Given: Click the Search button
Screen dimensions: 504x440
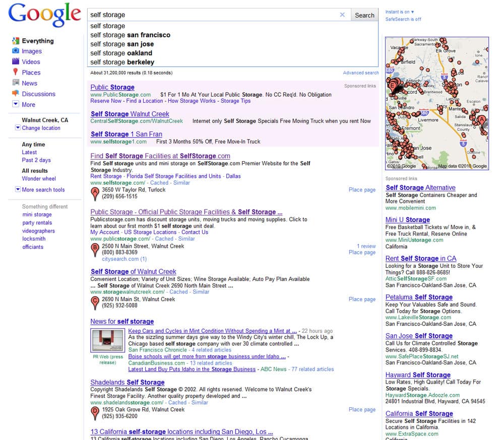Looking at the screenshot, I should click(x=364, y=15).
